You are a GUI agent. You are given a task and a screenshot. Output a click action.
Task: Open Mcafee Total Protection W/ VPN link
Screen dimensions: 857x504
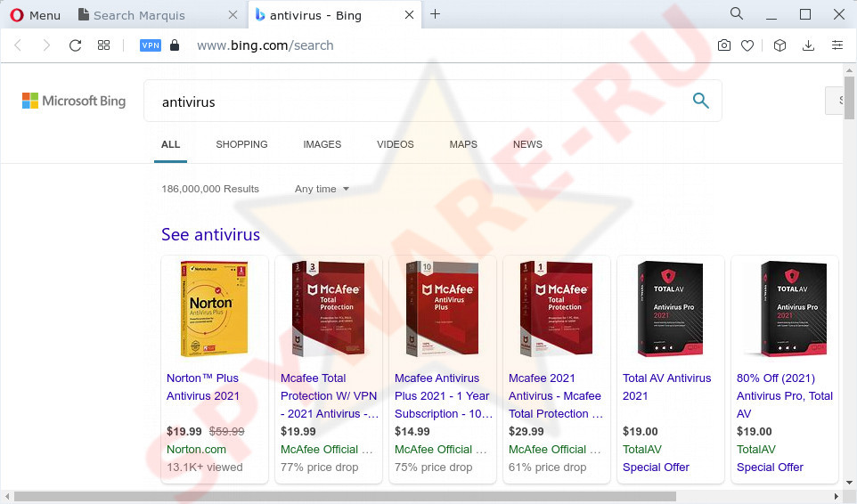click(x=329, y=396)
